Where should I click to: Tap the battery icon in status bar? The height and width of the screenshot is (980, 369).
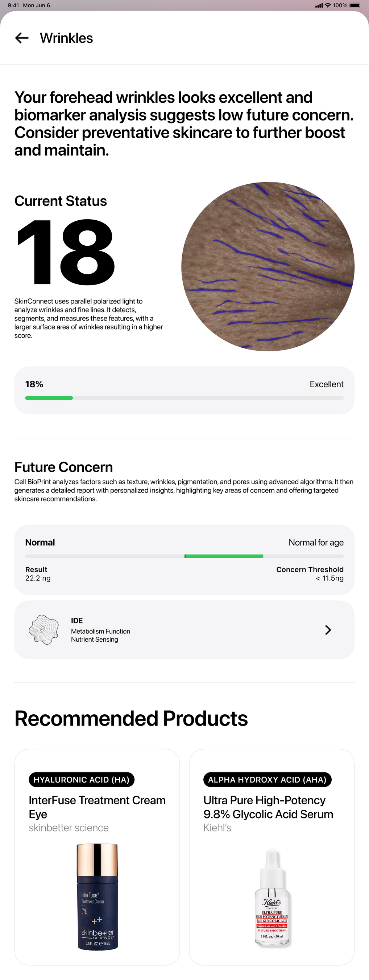(355, 5)
